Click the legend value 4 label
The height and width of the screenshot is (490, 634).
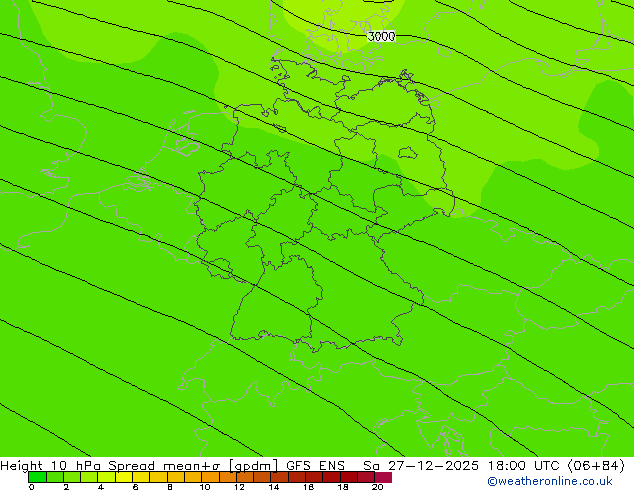[x=101, y=487]
